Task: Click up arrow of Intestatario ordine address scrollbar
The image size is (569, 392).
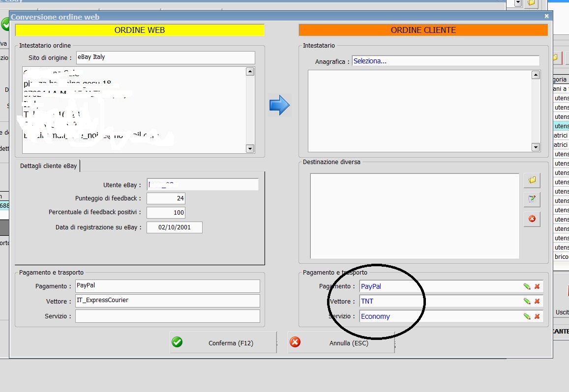Action: pyautogui.click(x=250, y=71)
